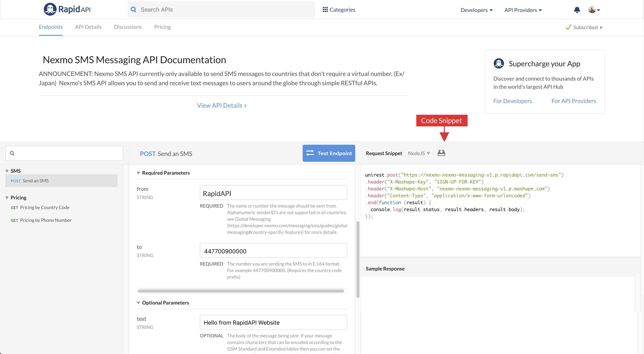The image size is (644, 354).
Task: Click the Sample Response heading
Action: [x=385, y=269]
